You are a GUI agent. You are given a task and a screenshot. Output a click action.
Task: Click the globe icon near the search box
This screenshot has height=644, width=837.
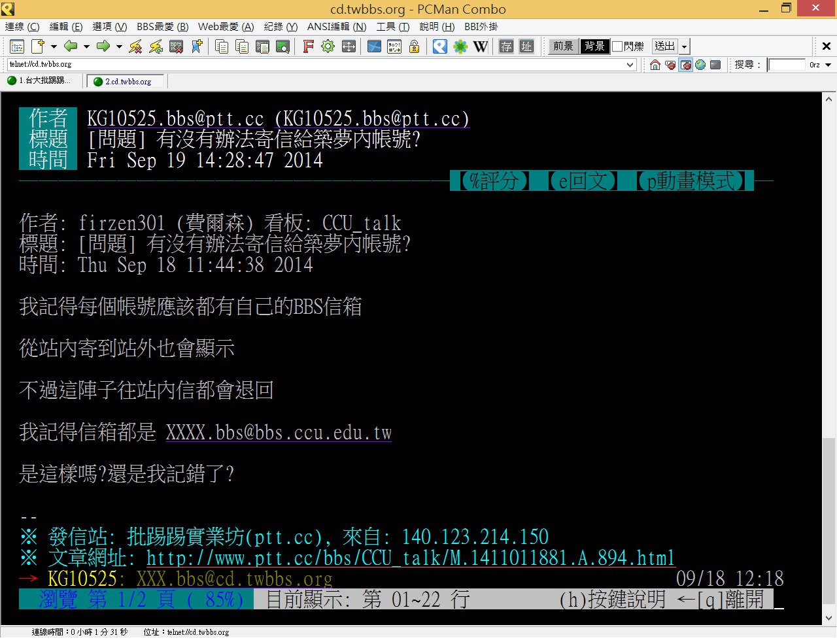coord(700,65)
